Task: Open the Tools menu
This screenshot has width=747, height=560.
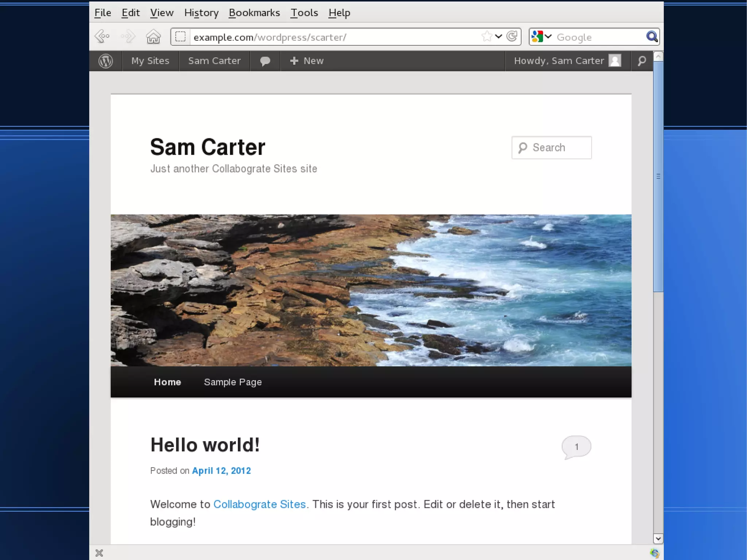Action: tap(304, 13)
